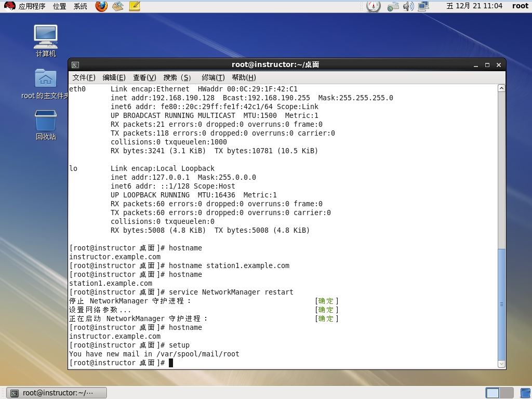Click the Bcast:192.168.190.255 text
This screenshot has height=399, width=532.
click(267, 98)
